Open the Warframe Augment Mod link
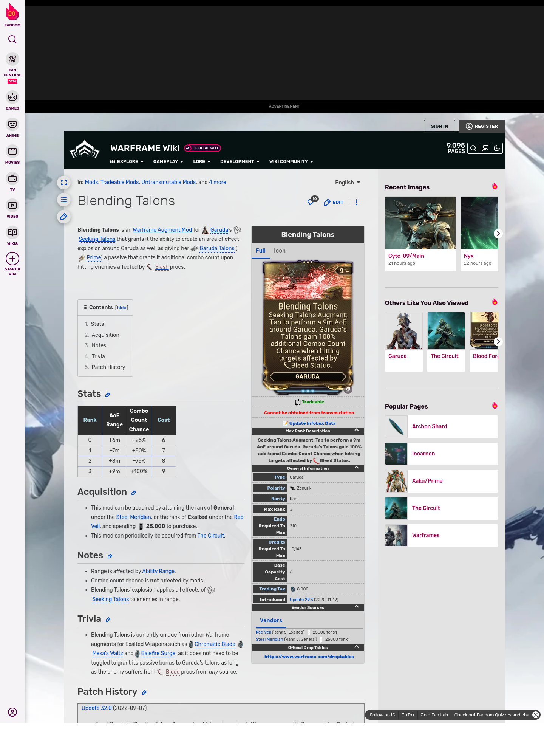The height and width of the screenshot is (756, 544). pos(162,230)
